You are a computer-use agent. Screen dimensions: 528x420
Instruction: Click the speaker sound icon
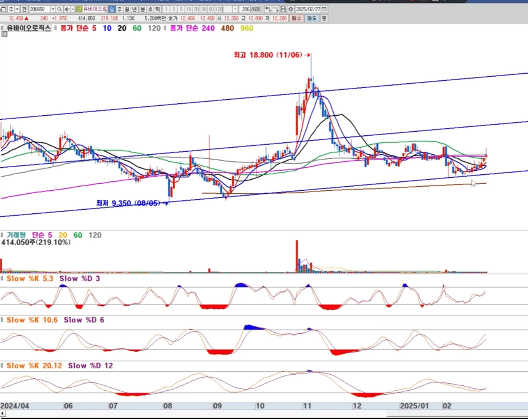click(x=67, y=9)
